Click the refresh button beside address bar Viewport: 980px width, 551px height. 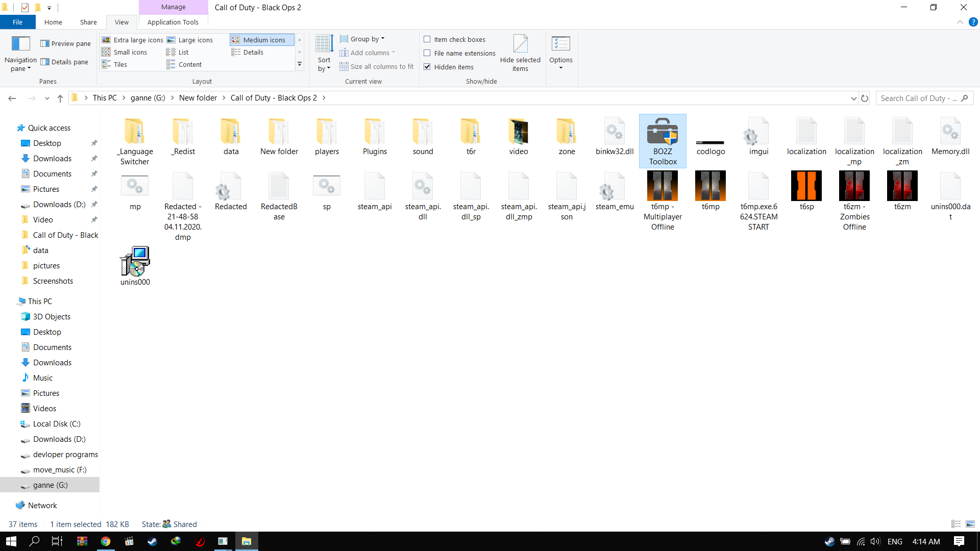point(865,98)
